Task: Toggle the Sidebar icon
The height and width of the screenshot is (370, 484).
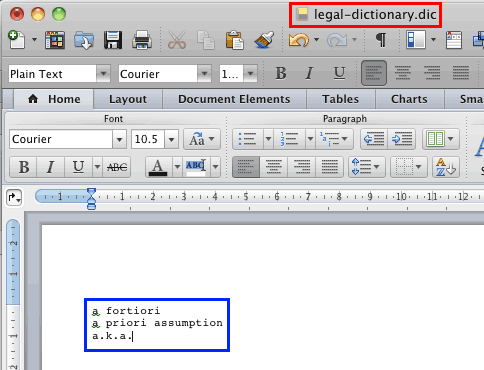Action: 416,39
